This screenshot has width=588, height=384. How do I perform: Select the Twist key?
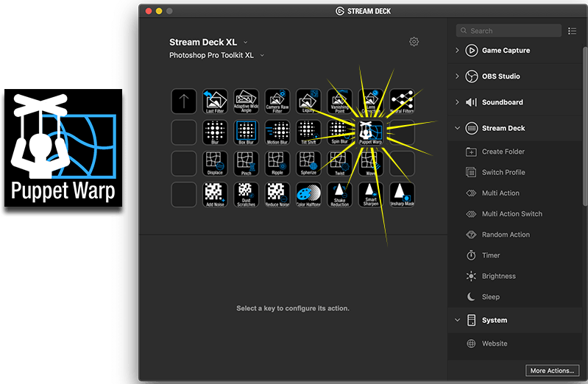[339, 163]
